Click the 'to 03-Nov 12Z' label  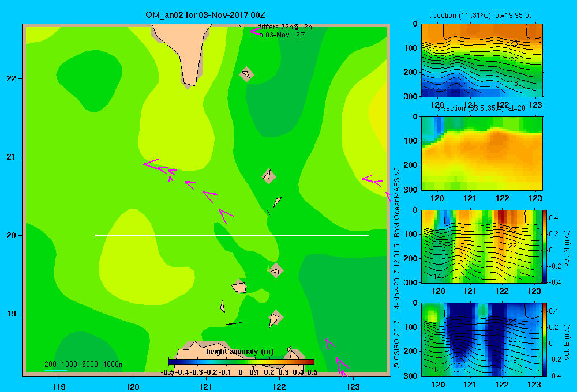[281, 35]
